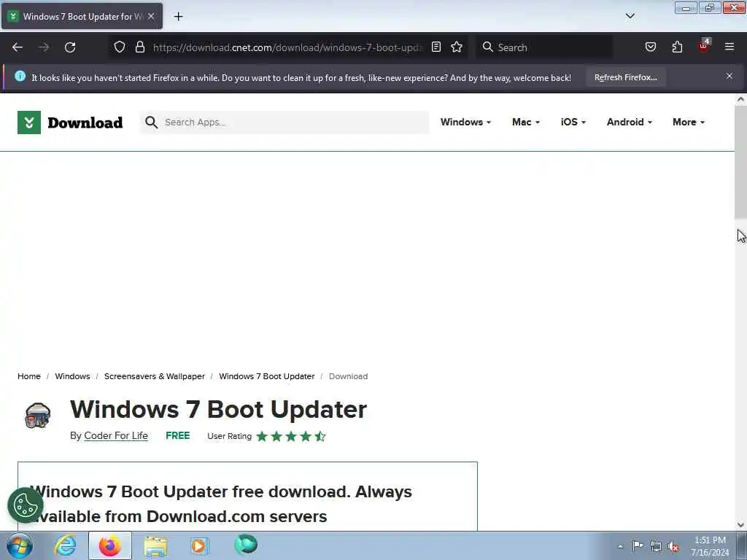The height and width of the screenshot is (560, 747).
Task: Click the Windows 7 Boot Updater heading
Action: pos(219,410)
